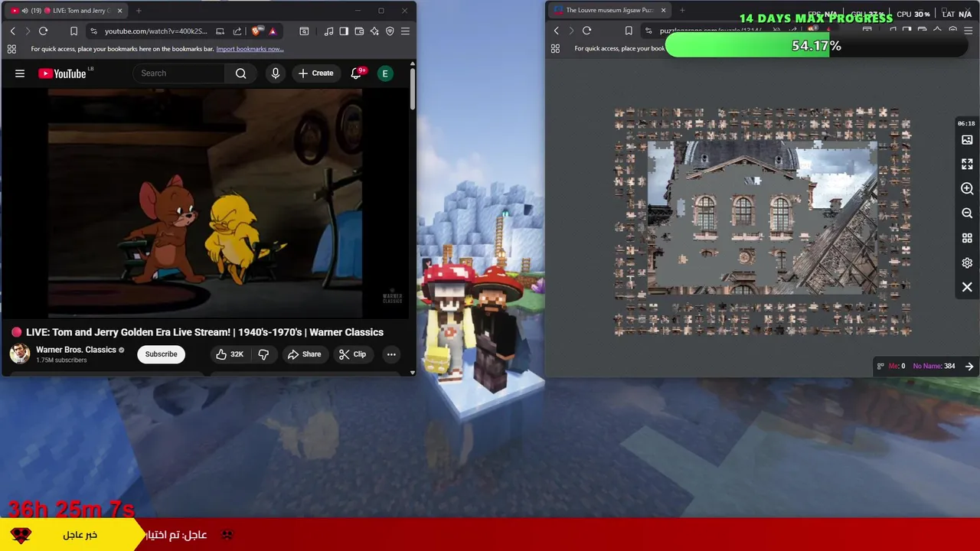The width and height of the screenshot is (980, 551).
Task: Subscribe to Warner Bros. Classics
Action: [x=161, y=354]
